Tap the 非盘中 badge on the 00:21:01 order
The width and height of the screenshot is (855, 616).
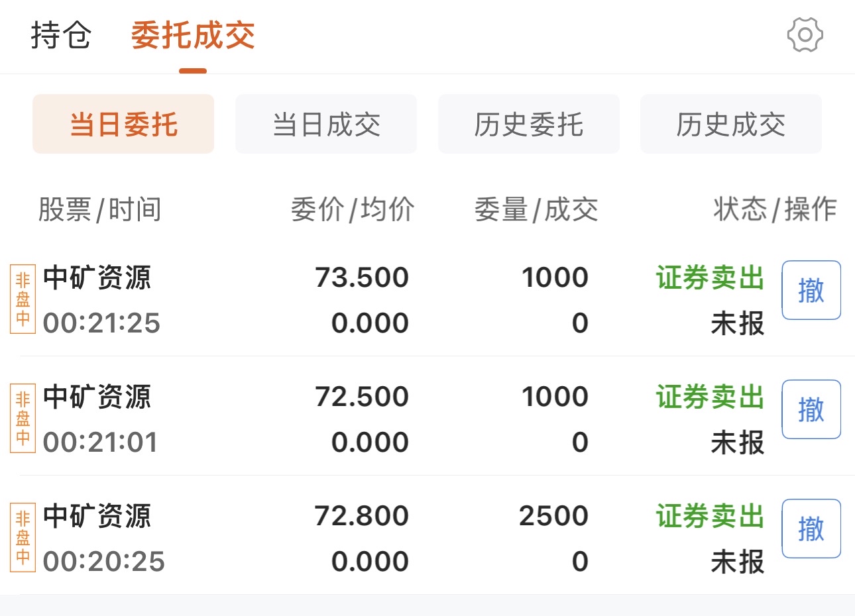[23, 418]
